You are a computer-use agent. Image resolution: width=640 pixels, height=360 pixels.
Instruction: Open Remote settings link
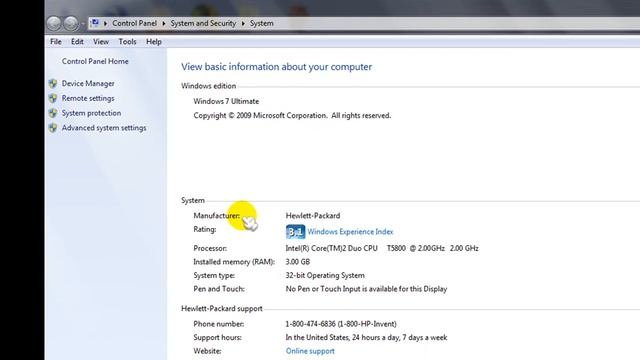[x=88, y=98]
